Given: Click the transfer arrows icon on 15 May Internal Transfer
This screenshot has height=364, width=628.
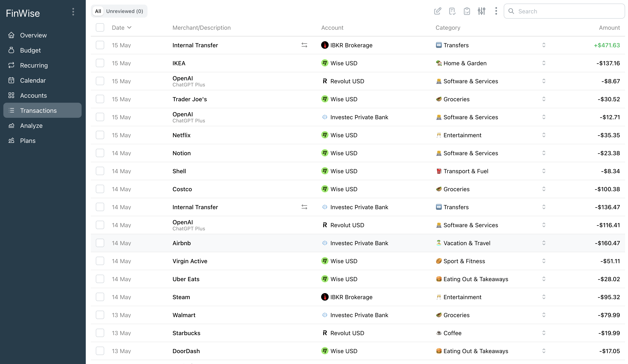Looking at the screenshot, I should (x=304, y=45).
